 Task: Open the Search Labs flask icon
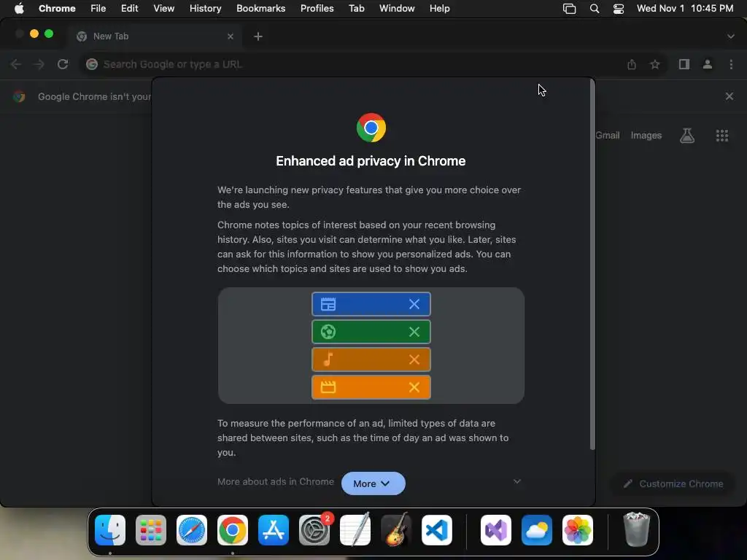pos(687,136)
